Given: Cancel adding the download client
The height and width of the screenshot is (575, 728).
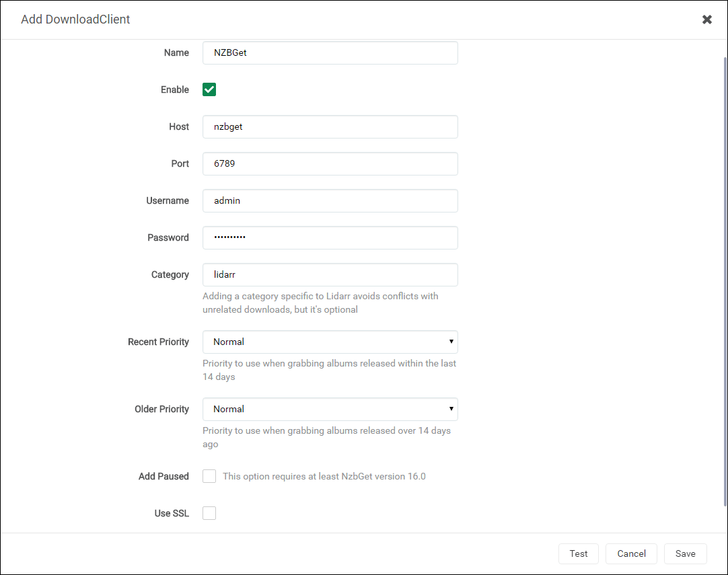Looking at the screenshot, I should pyautogui.click(x=630, y=553).
